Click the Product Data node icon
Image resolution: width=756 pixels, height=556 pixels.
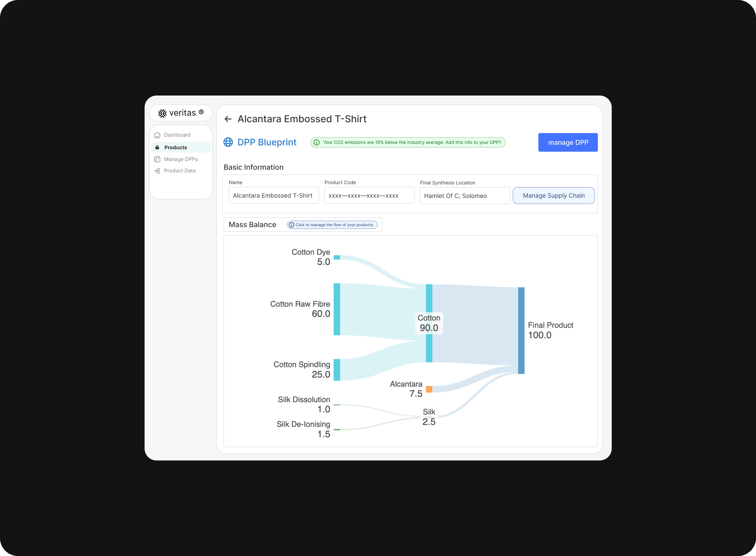pos(157,171)
